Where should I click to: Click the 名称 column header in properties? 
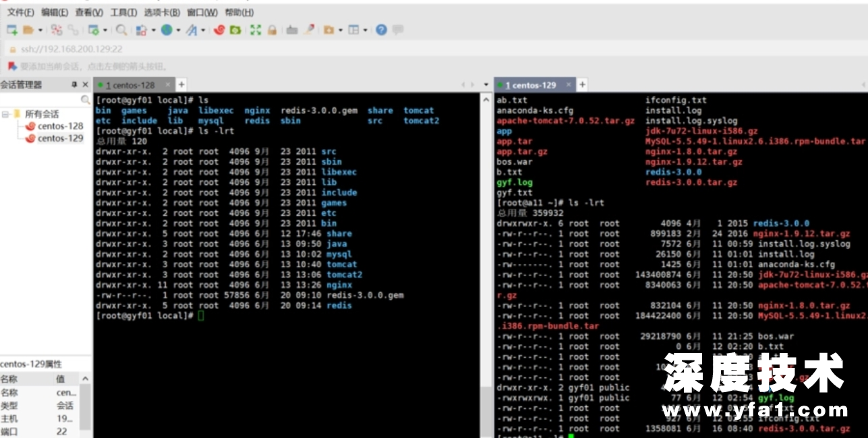coord(26,379)
